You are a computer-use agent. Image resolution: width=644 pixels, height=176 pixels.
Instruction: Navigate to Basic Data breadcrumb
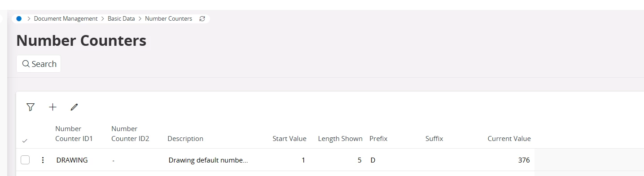click(121, 19)
